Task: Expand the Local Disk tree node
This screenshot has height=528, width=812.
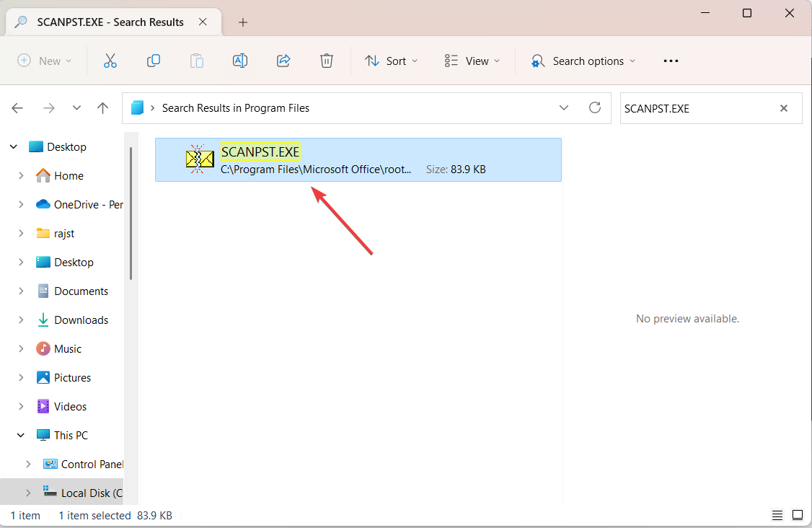Action: (28, 493)
